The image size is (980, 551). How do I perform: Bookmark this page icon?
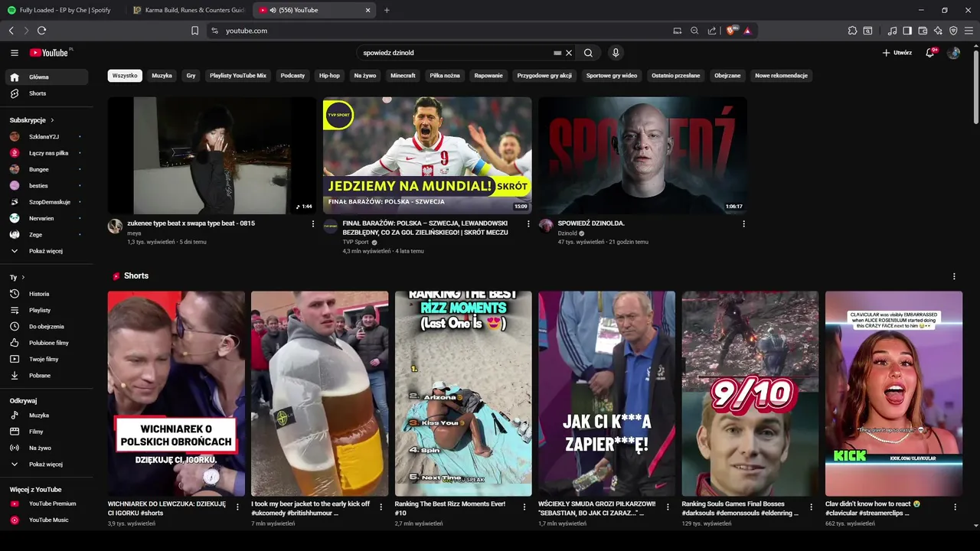pyautogui.click(x=194, y=31)
